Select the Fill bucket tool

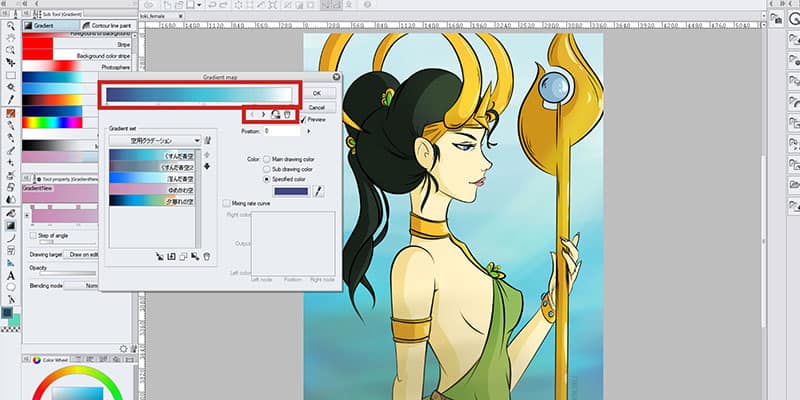[10, 213]
